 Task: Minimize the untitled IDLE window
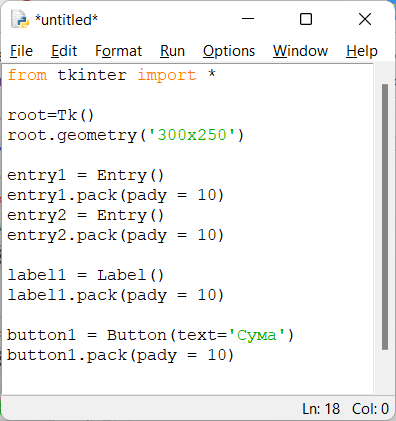tap(248, 19)
